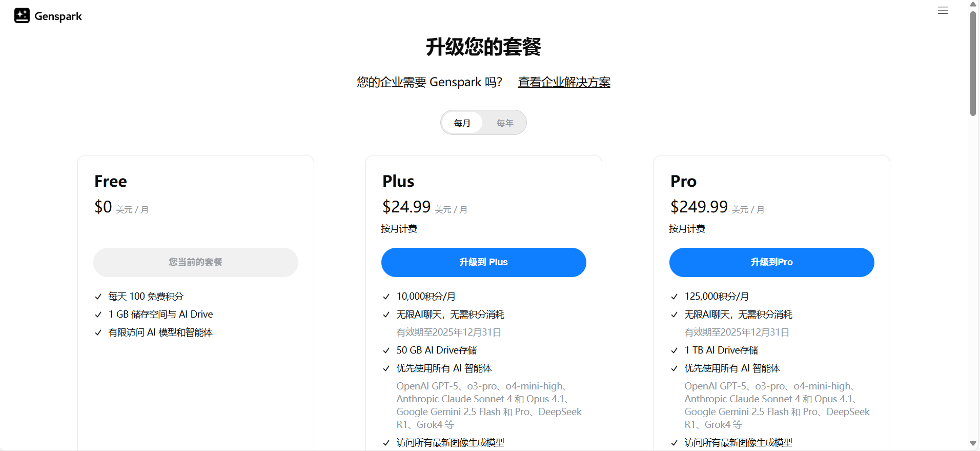
Task: Switch billing to 每年 (yearly)
Action: [505, 123]
